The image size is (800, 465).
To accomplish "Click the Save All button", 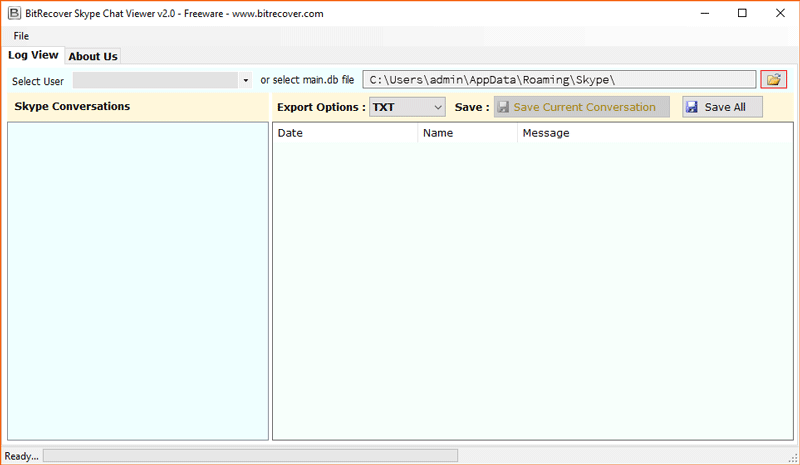I will (x=722, y=107).
